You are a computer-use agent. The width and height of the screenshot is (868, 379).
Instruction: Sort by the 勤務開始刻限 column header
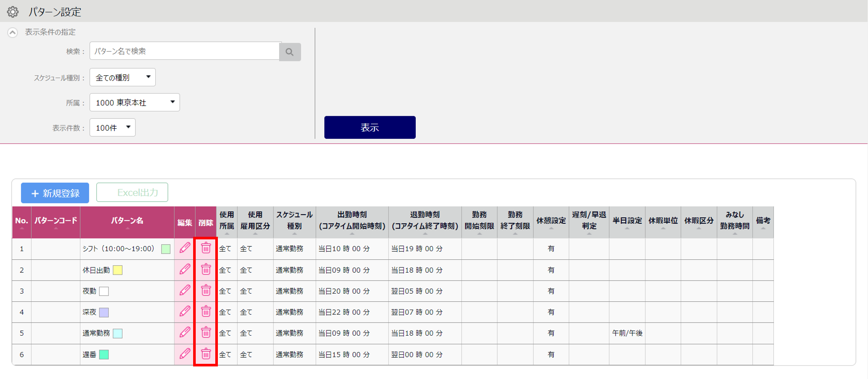click(x=480, y=222)
